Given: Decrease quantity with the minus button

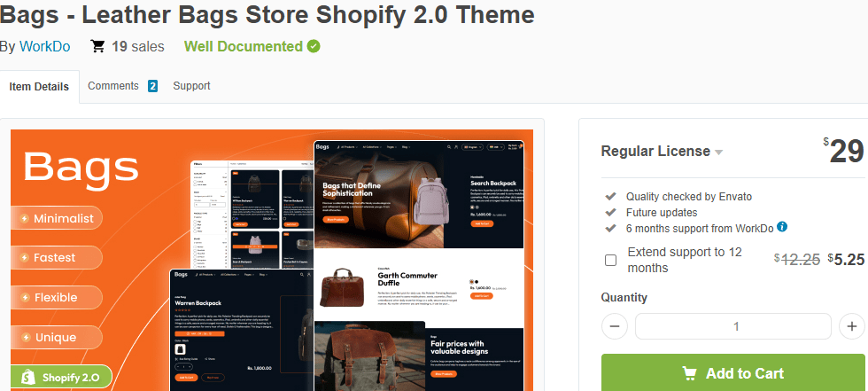Looking at the screenshot, I should (615, 326).
